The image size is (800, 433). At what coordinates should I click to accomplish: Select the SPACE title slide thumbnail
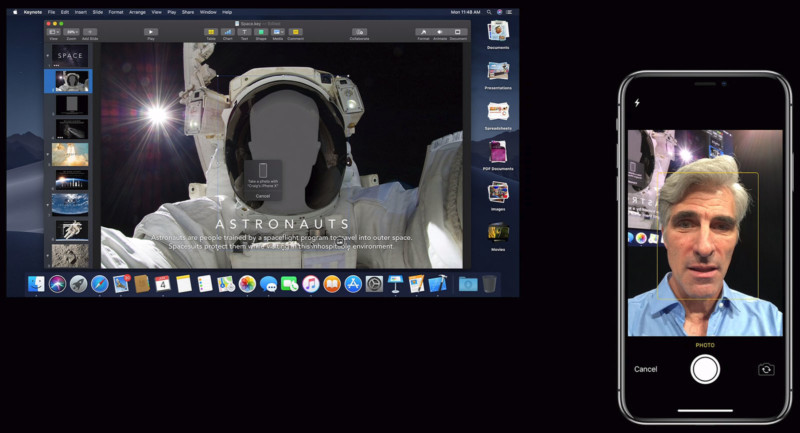70,56
